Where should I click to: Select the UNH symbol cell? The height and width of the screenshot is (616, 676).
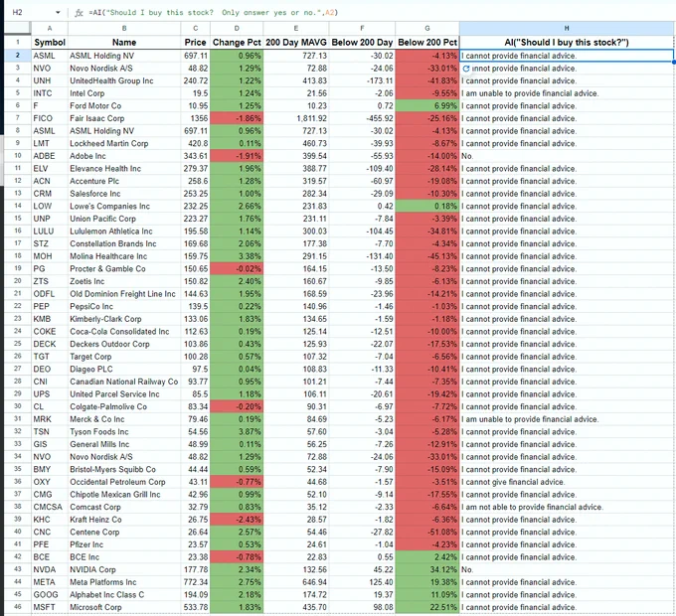click(x=50, y=81)
